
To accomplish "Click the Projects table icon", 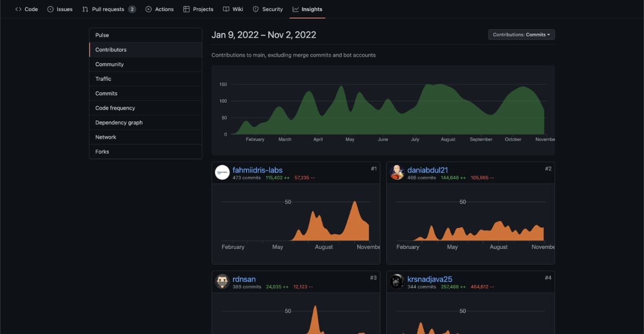I will (x=187, y=9).
